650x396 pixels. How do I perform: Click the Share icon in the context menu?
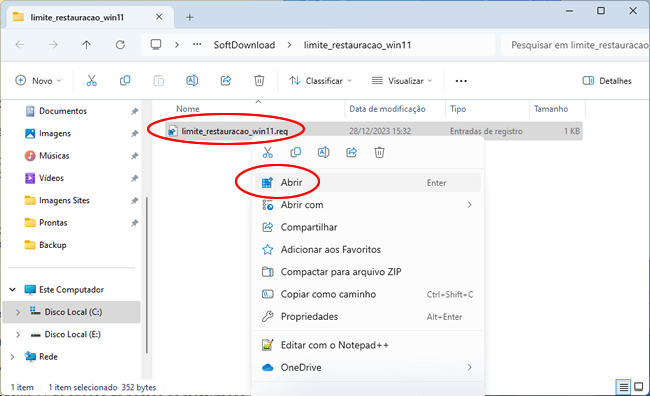(352, 153)
